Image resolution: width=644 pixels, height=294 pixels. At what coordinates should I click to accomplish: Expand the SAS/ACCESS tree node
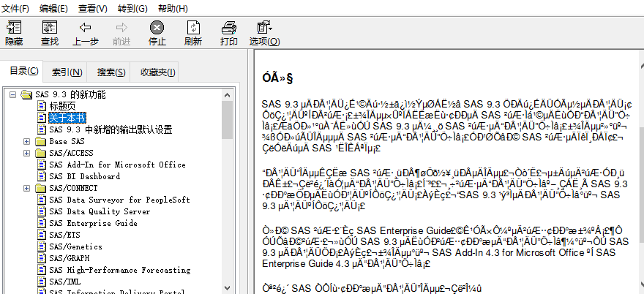coord(26,153)
